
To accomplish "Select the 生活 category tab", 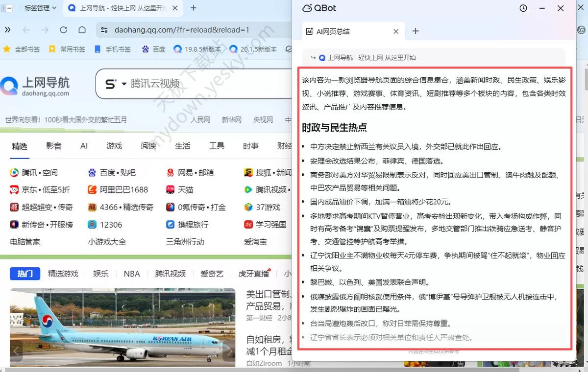I will [183, 146].
